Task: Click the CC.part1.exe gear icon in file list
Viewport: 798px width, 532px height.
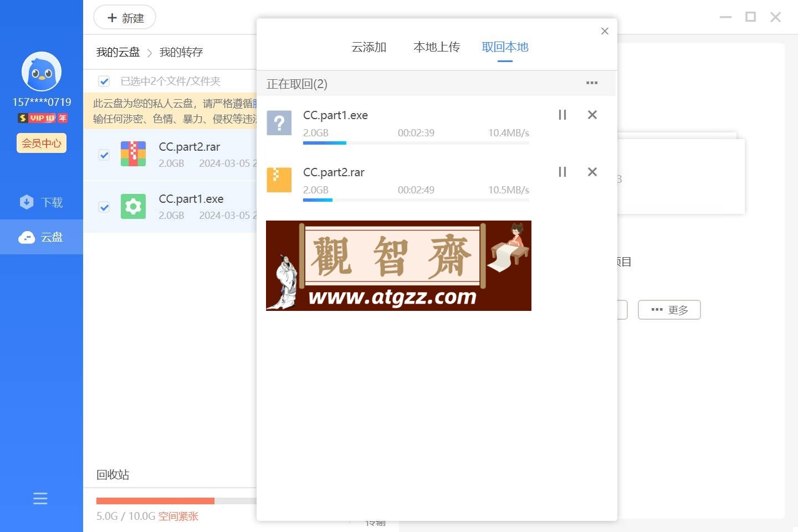Action: tap(133, 207)
